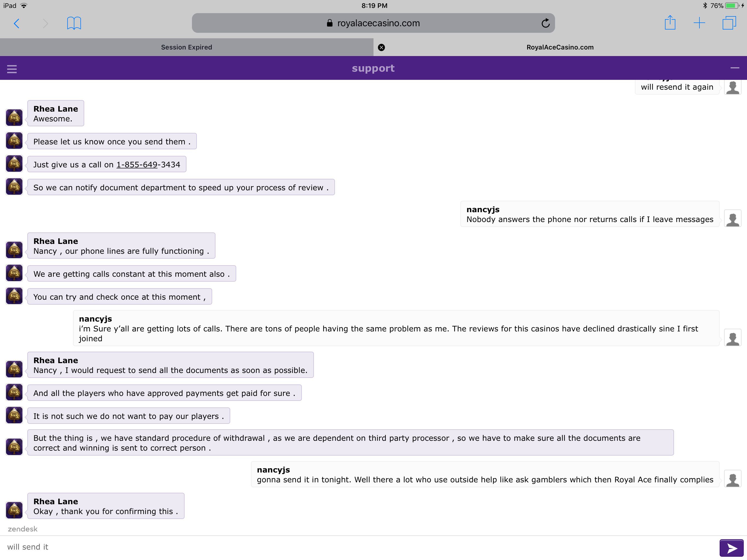747x560 pixels.
Task: Open the zendesk branding link
Action: pyautogui.click(x=23, y=529)
